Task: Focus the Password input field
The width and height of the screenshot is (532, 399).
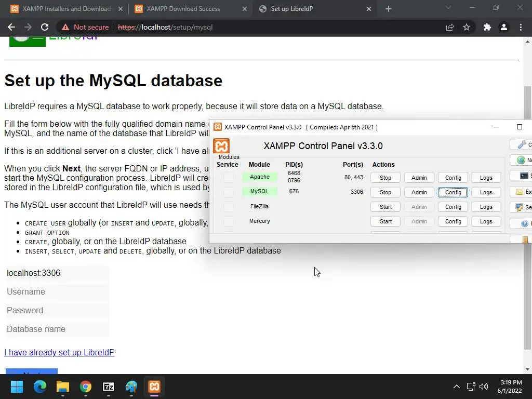Action: pos(57,311)
